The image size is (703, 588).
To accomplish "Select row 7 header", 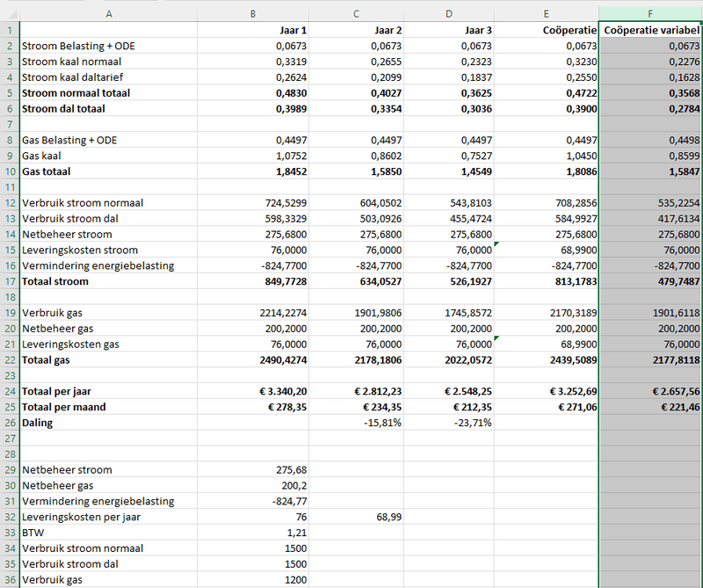I will [10, 124].
